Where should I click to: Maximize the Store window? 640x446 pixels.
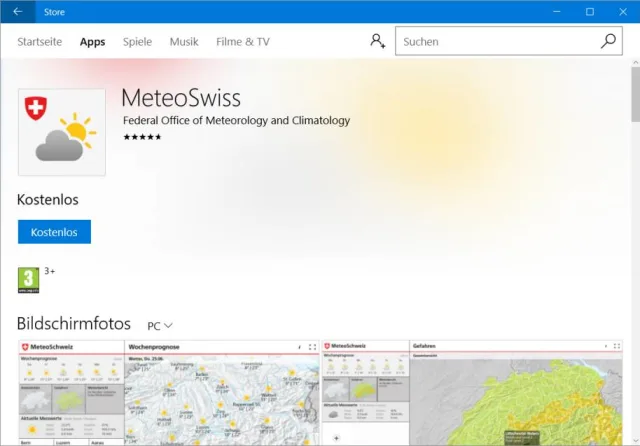(x=590, y=11)
